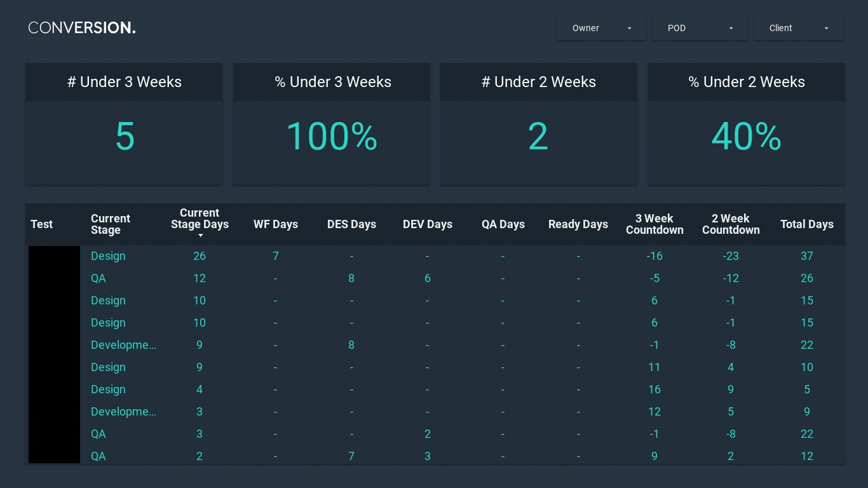Viewport: 868px width, 488px height.
Task: Expand the POD filter dropdown
Action: click(700, 28)
